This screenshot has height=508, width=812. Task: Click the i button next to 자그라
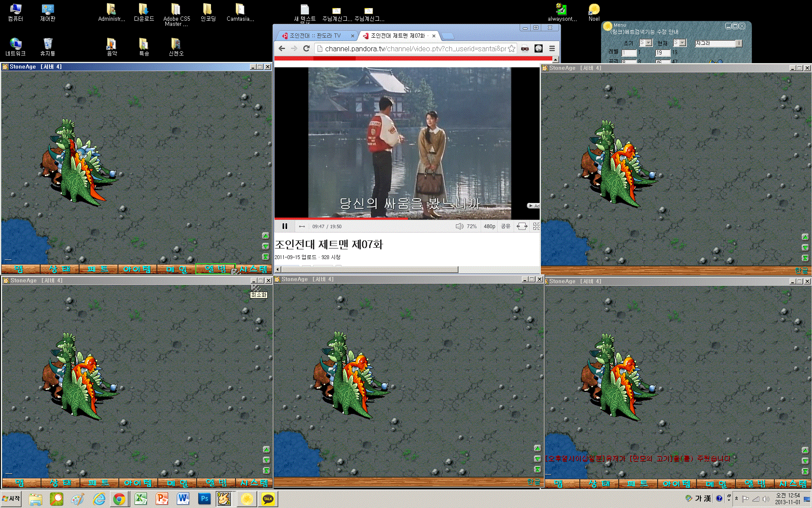pos(738,43)
